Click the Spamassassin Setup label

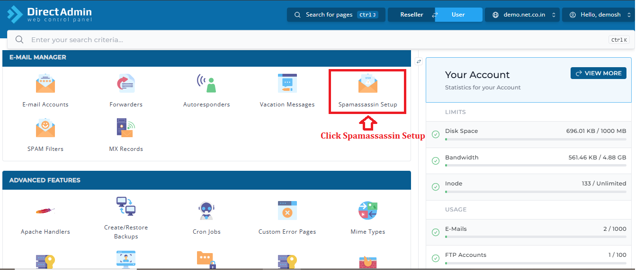pos(367,105)
